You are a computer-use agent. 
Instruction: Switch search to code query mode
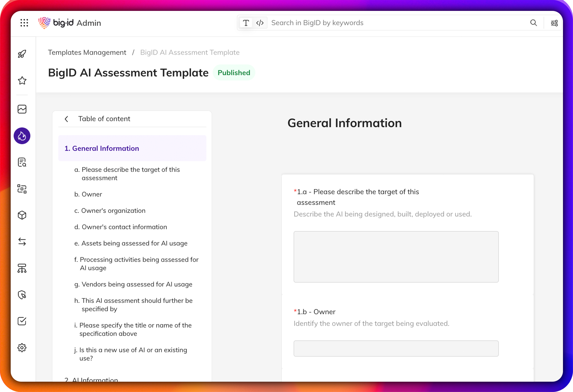pos(260,23)
